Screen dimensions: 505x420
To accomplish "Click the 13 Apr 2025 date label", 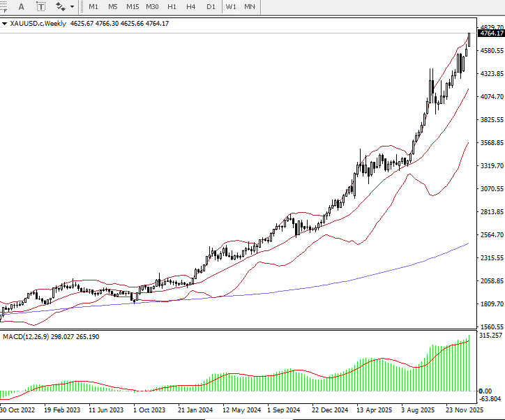I will tap(375, 410).
